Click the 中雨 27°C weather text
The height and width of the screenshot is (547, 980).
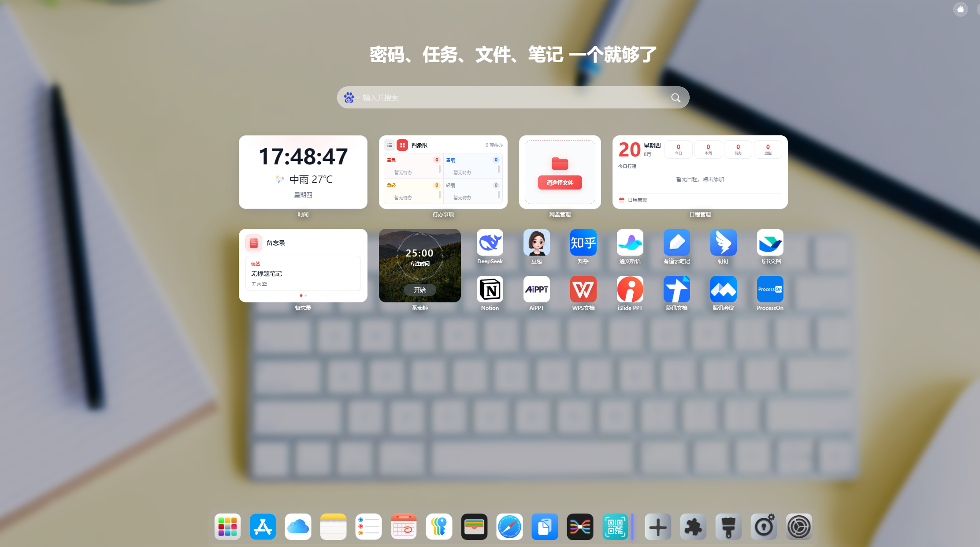coord(311,179)
